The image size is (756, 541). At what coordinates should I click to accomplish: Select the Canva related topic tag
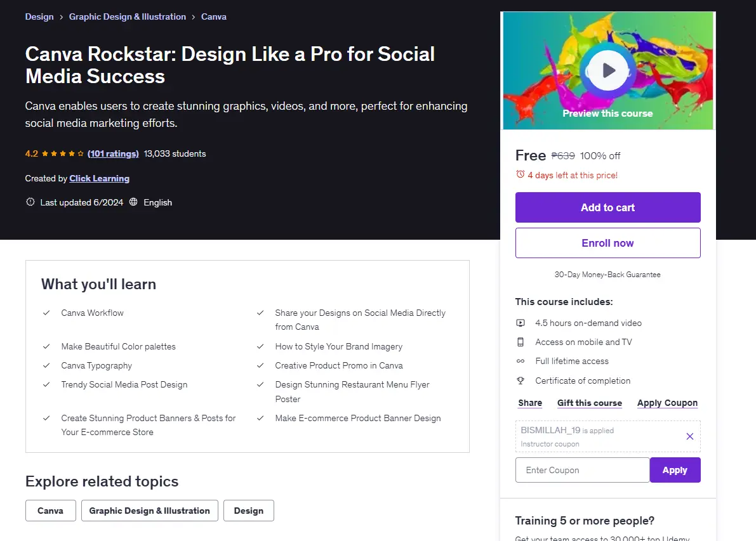tap(51, 511)
